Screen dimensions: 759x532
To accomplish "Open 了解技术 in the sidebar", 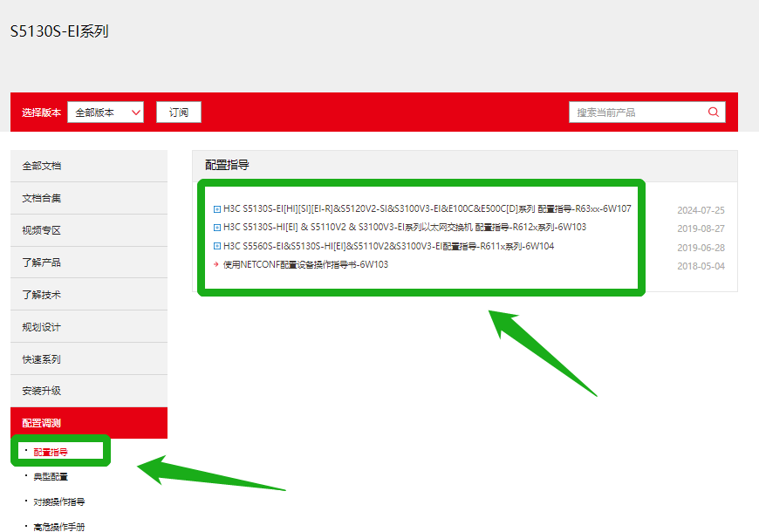I will (89, 295).
